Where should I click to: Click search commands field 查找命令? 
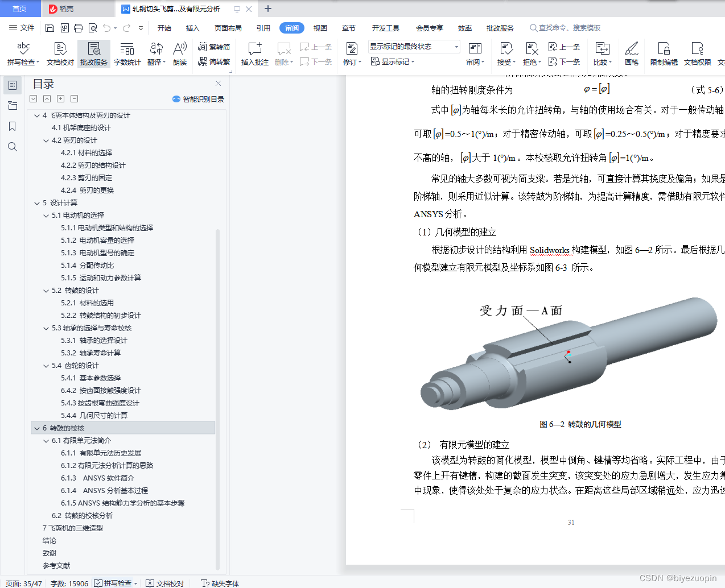[x=566, y=28]
